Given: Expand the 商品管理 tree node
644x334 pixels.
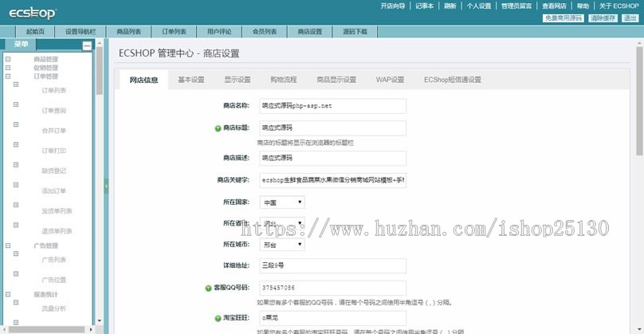Looking at the screenshot, I should (x=8, y=59).
